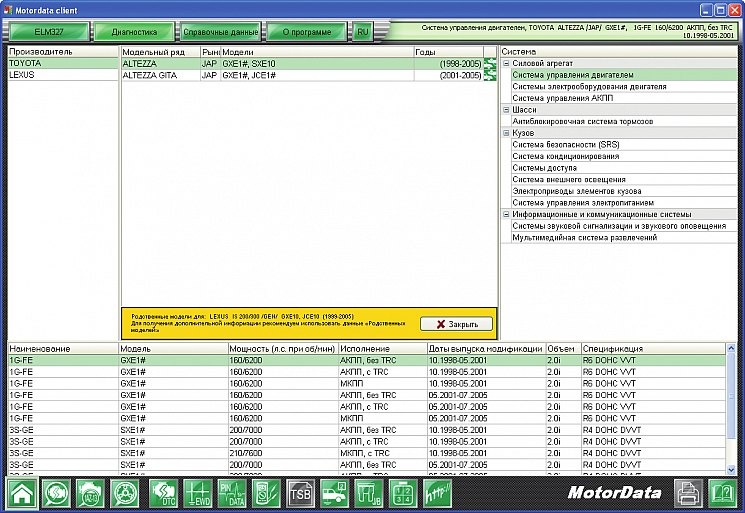Select Система кондиционирования
This screenshot has height=513, width=745.
click(x=624, y=156)
